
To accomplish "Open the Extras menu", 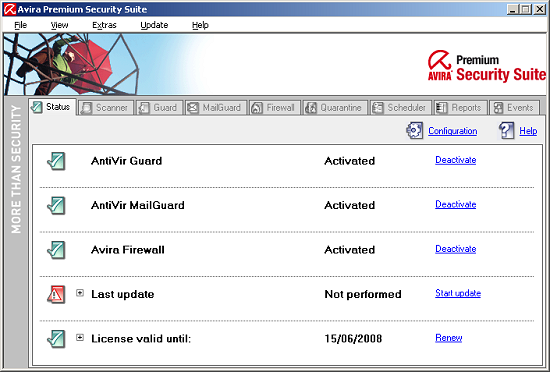I will 104,25.
